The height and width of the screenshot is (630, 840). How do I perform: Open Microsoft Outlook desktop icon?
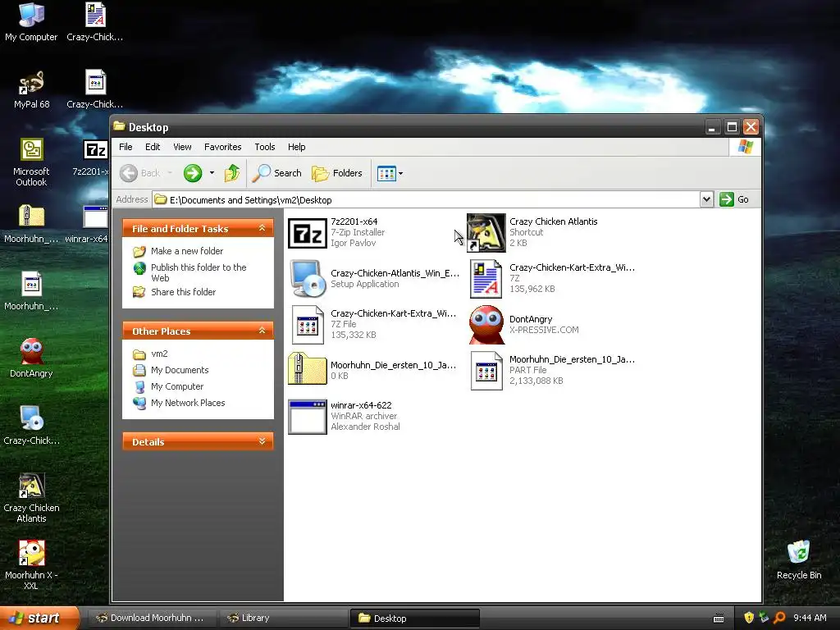(31, 162)
